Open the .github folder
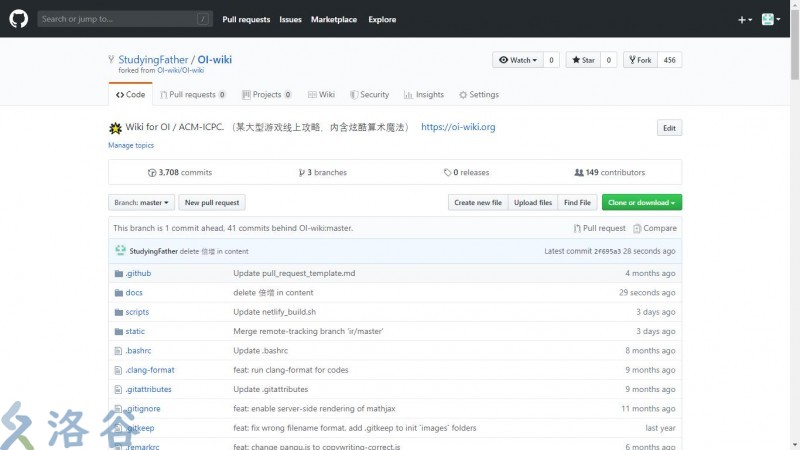Screen dimensions: 800x450 (138, 273)
